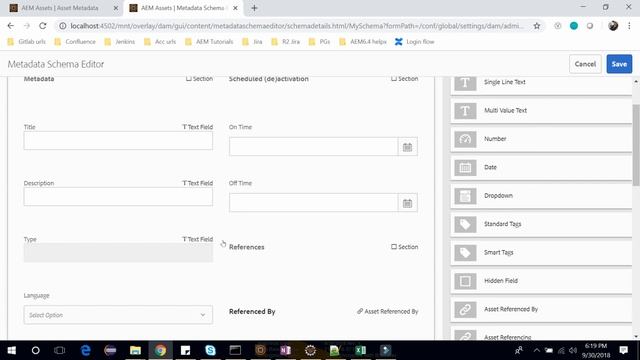The image size is (640, 360).
Task: Switch to AEM Assets Metadata Schema tab
Action: click(182, 8)
